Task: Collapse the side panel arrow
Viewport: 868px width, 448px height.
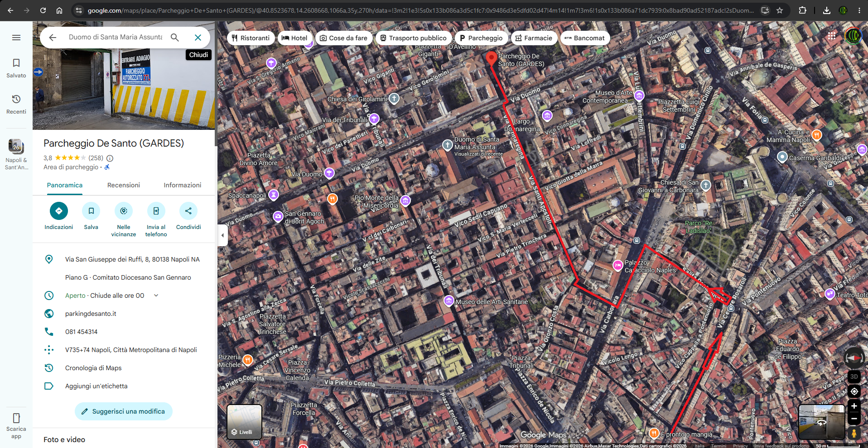Action: click(222, 235)
